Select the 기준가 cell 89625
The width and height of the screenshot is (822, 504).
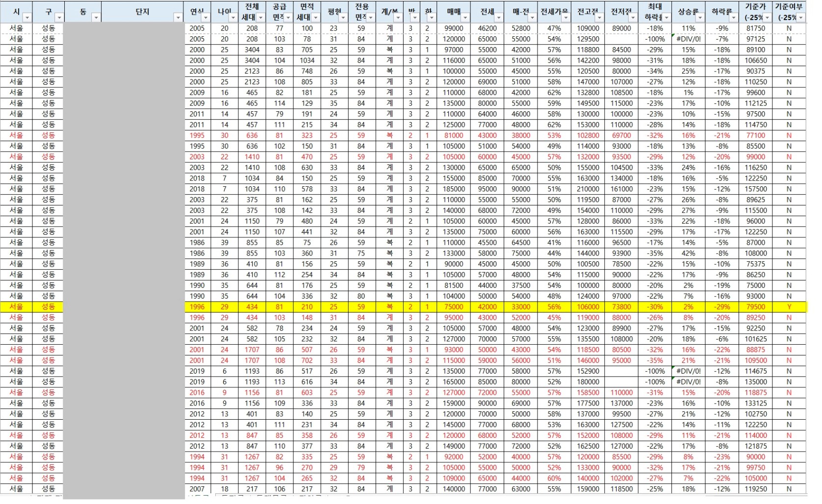click(756, 200)
